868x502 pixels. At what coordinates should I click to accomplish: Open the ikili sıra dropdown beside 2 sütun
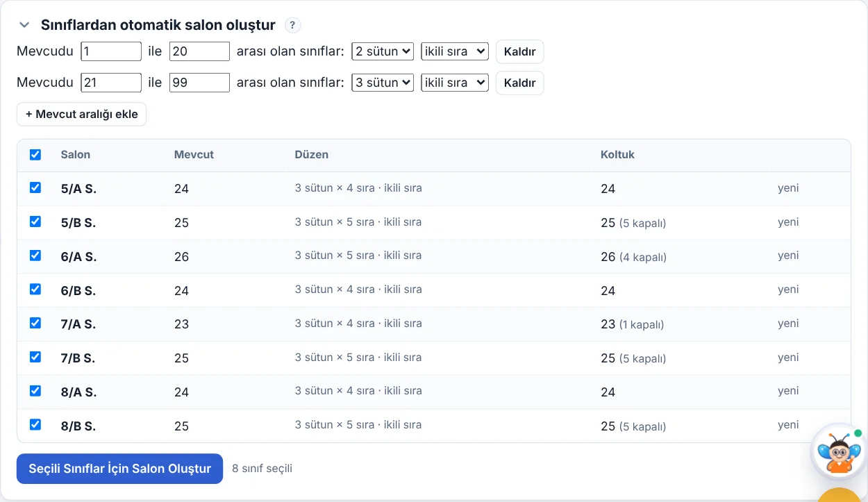(455, 51)
